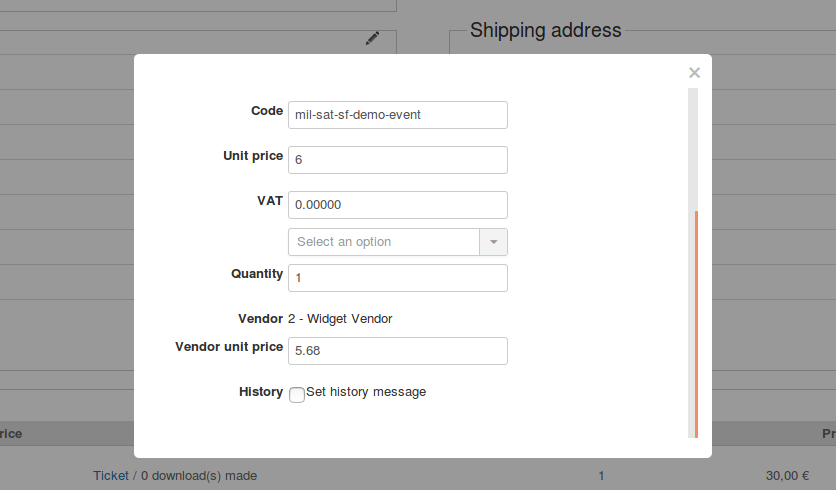This screenshot has width=836, height=490.
Task: Click the orange scrollbar thumb in dialog
Action: [x=696, y=320]
